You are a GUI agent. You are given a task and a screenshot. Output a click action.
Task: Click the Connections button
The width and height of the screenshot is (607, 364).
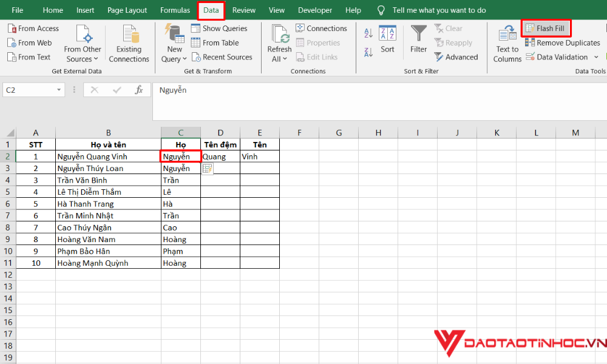tap(321, 29)
